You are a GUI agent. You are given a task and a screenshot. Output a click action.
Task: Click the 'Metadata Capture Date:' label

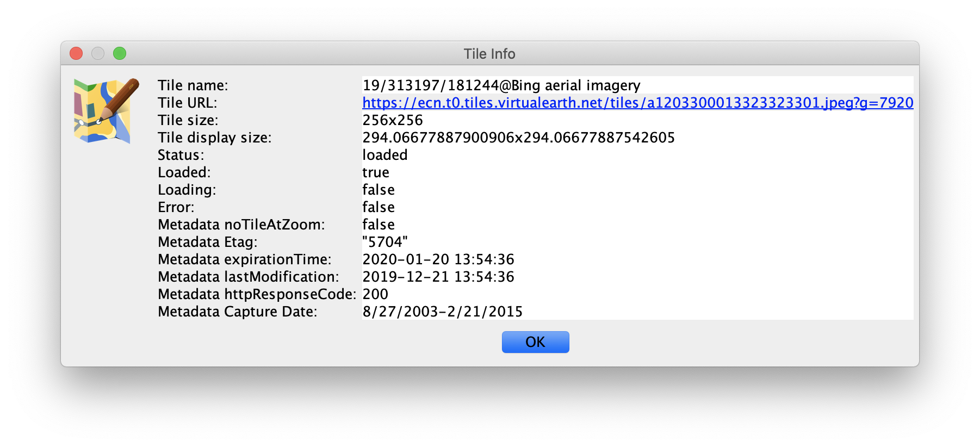tap(238, 312)
